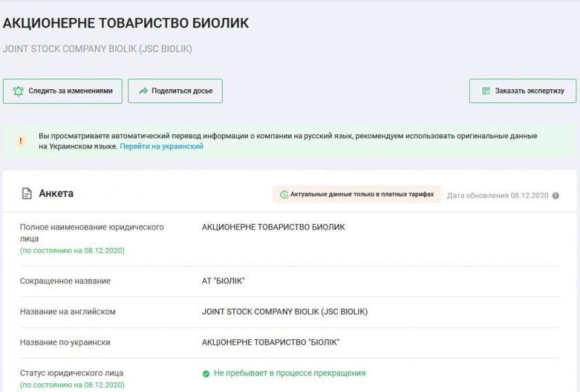Click the question mark icon beside Дата обновления
Viewport: 580px width, 392px height.
(x=555, y=196)
